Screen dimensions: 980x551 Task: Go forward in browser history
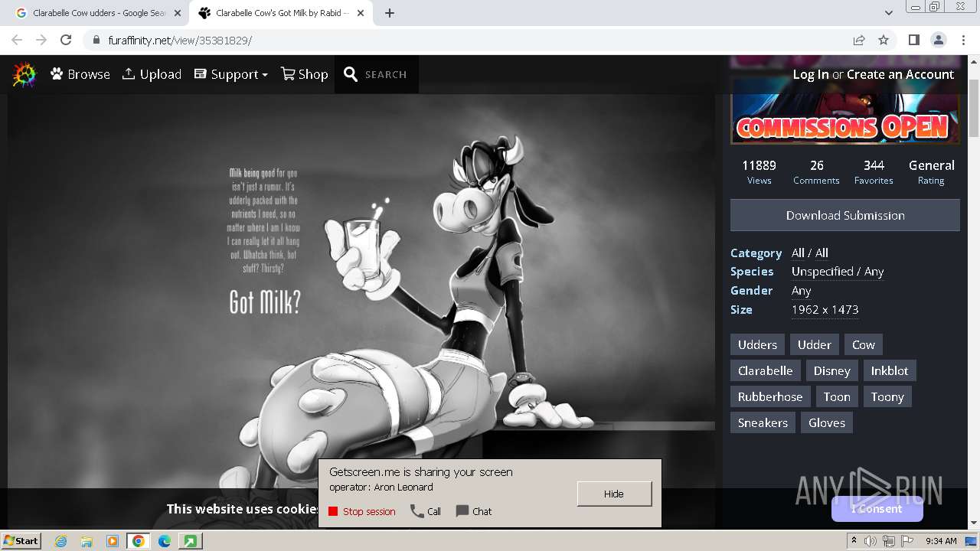[x=41, y=40]
